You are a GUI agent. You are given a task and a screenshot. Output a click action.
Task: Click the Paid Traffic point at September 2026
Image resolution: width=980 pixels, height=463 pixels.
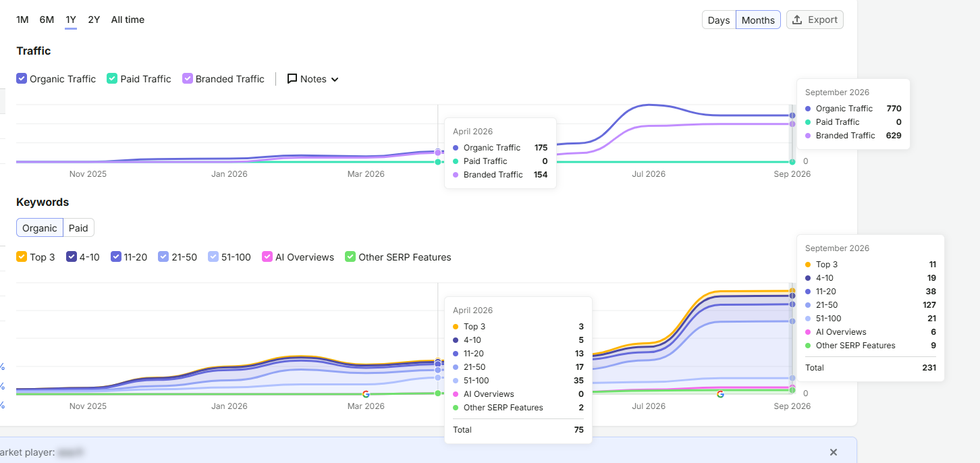pos(792,161)
